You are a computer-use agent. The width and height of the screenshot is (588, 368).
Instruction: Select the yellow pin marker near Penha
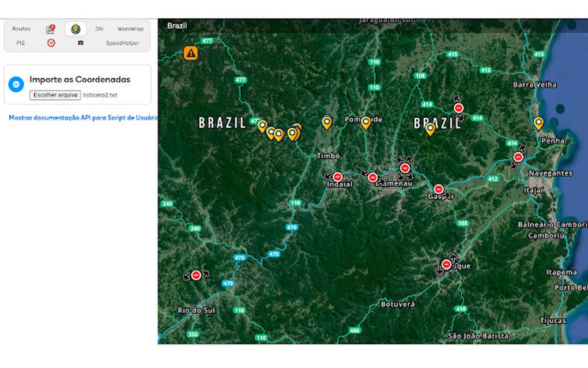click(x=538, y=123)
